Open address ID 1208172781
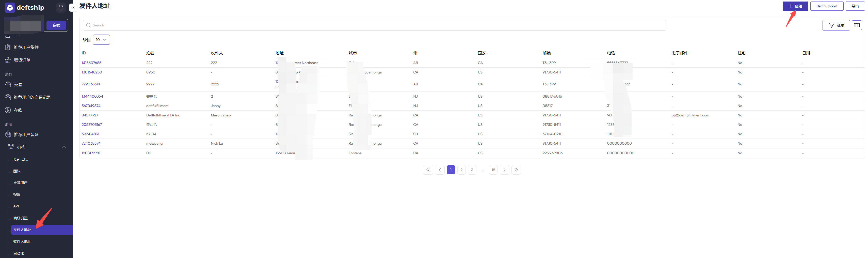 click(91, 153)
